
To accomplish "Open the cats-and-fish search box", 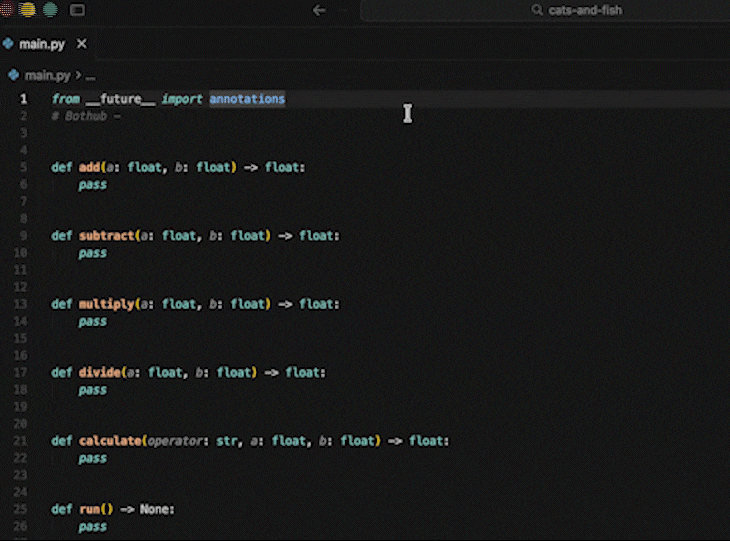I will [x=545, y=10].
